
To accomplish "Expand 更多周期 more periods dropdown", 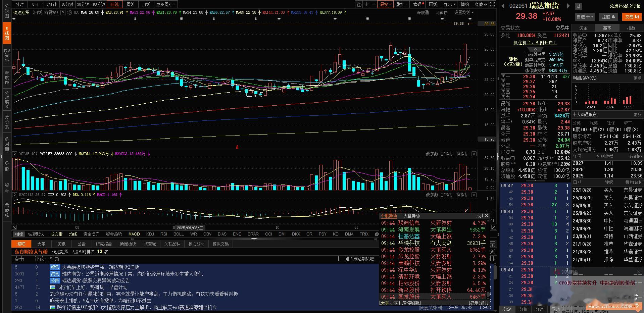I will point(166,4).
